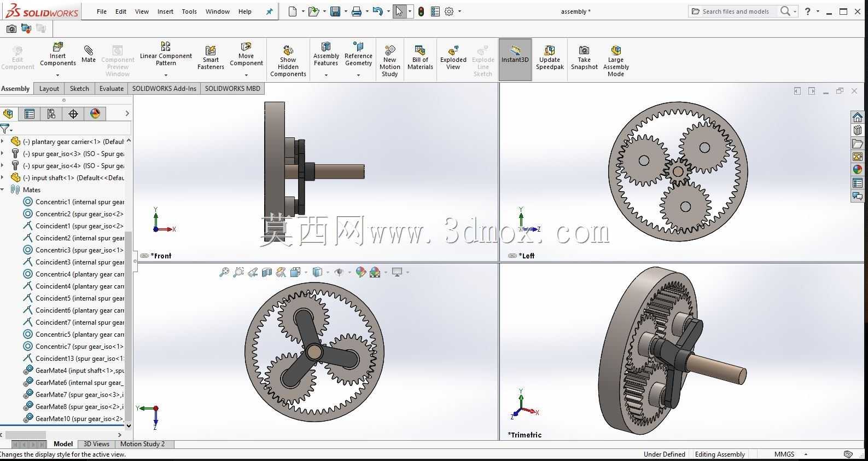Switch to the Evaluate tab
This screenshot has width=868, height=461.
[112, 89]
